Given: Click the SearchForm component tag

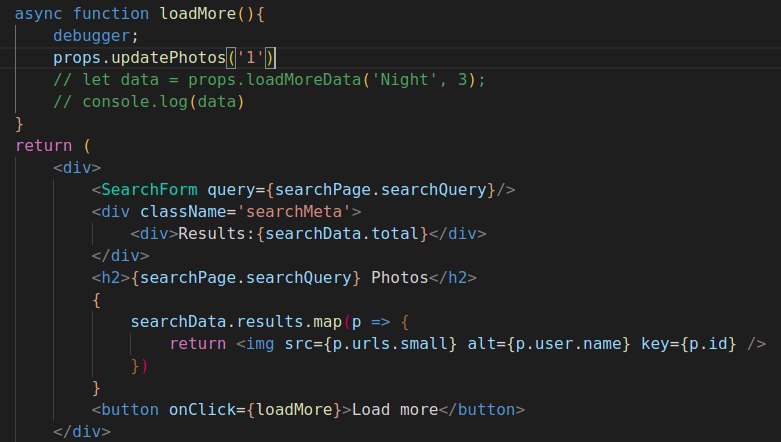Looking at the screenshot, I should point(149,189).
